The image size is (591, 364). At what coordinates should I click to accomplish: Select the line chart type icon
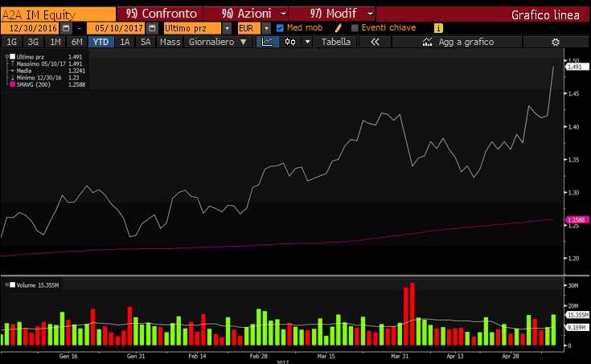pos(267,42)
